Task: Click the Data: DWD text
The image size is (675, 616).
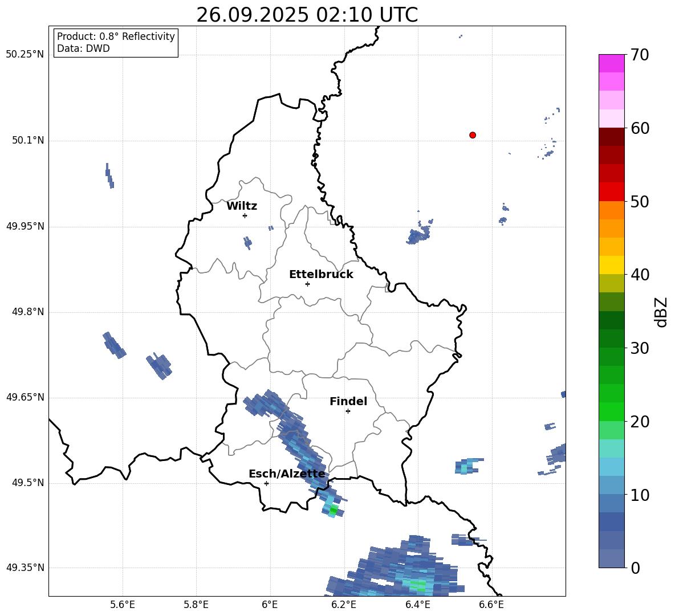Action: tap(83, 48)
